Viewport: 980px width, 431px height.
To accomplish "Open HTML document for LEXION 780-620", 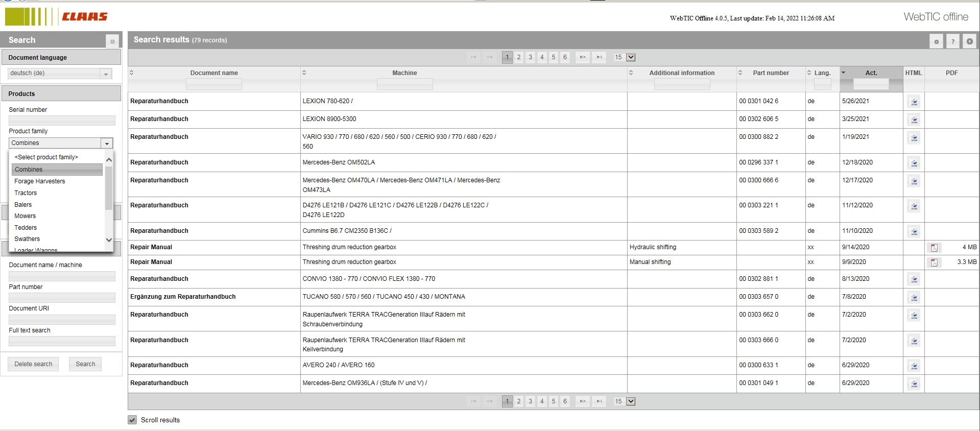I will [x=914, y=102].
